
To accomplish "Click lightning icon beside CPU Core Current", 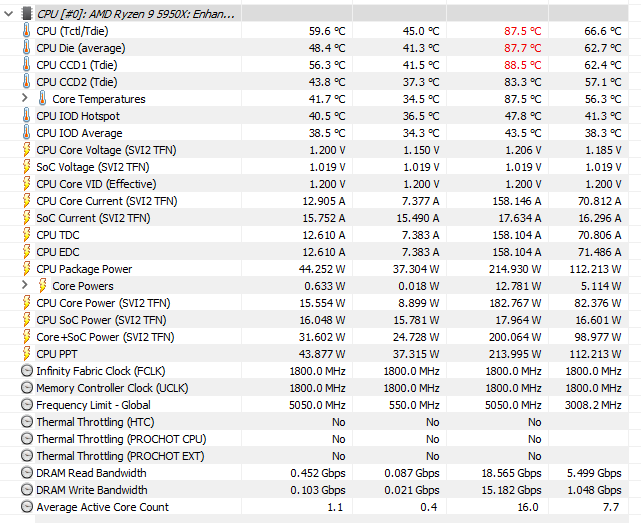I will tap(27, 201).
